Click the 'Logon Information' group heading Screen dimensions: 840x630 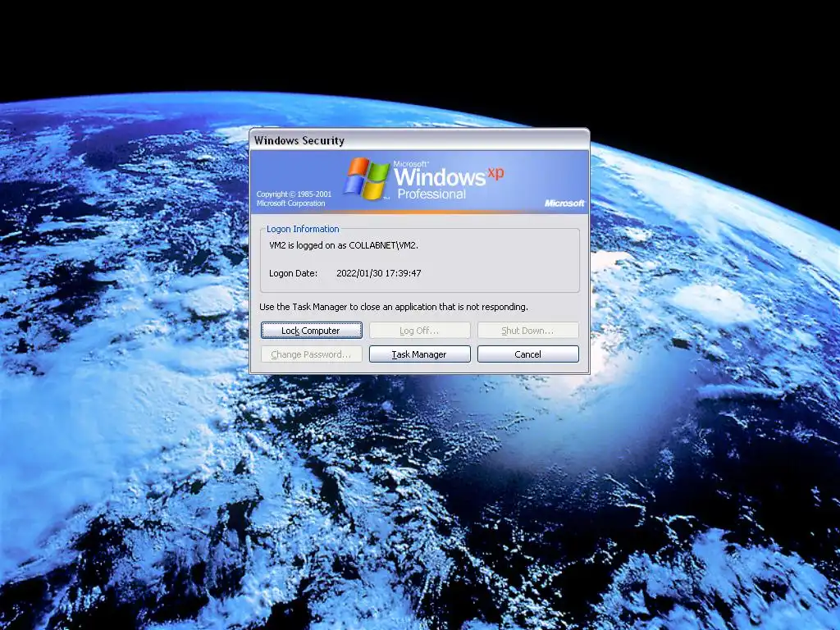(303, 229)
